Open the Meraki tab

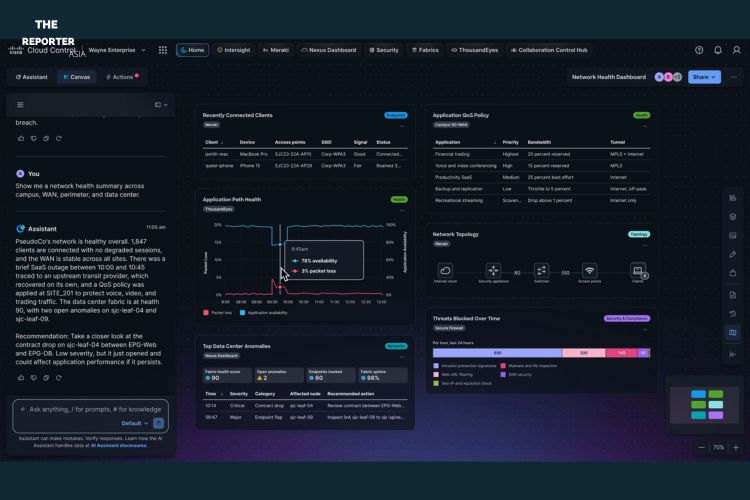(276, 50)
